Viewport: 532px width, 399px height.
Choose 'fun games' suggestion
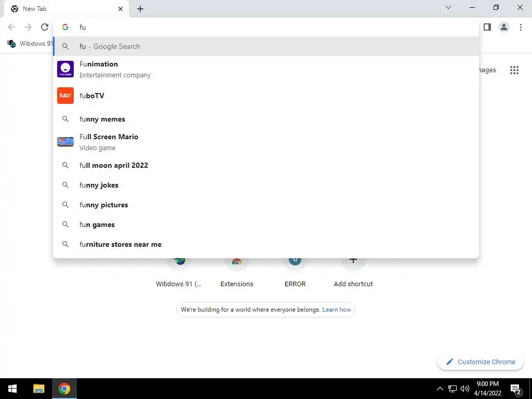(266, 224)
